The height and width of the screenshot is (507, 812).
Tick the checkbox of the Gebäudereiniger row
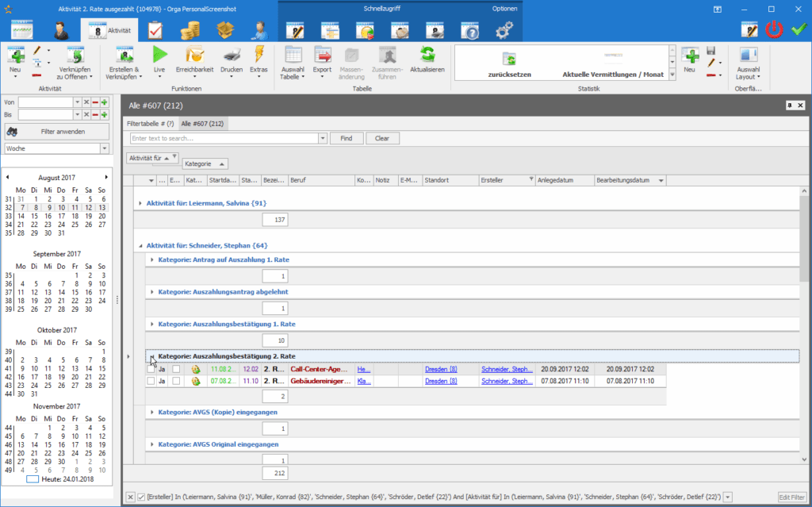click(151, 381)
